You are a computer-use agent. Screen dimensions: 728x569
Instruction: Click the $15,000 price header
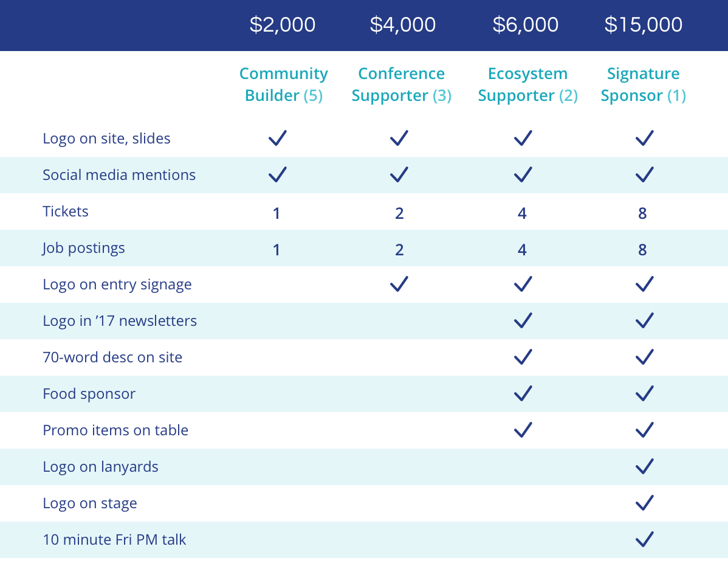(644, 25)
